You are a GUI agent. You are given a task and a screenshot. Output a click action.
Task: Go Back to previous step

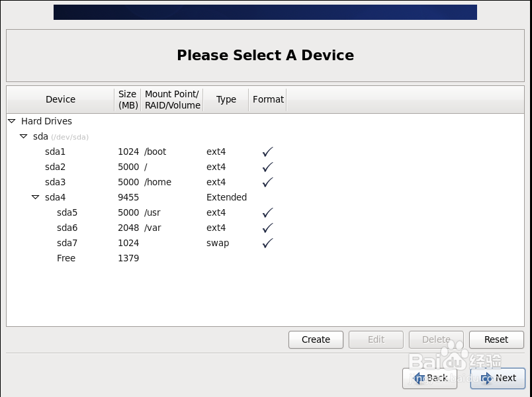coord(430,378)
